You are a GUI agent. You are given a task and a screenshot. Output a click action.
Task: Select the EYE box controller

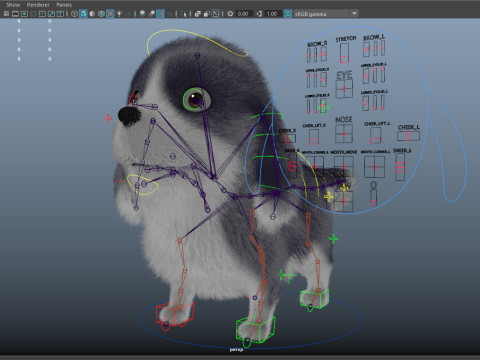click(344, 89)
